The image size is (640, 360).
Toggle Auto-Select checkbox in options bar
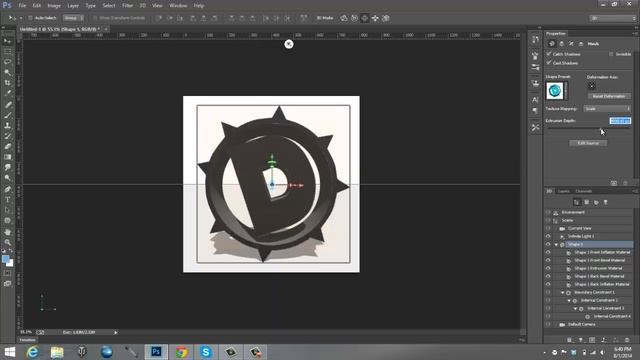coord(30,18)
